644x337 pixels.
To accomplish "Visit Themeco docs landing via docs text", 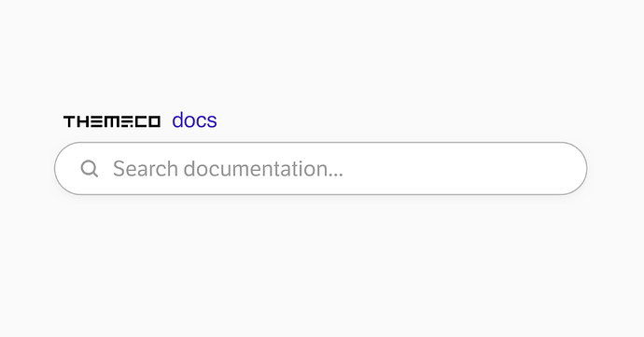I will [194, 120].
